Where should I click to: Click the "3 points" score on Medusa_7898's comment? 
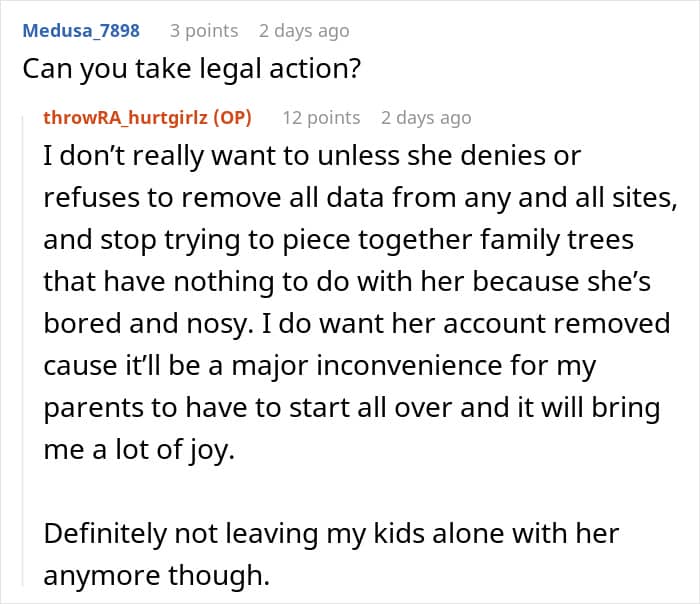coord(204,30)
